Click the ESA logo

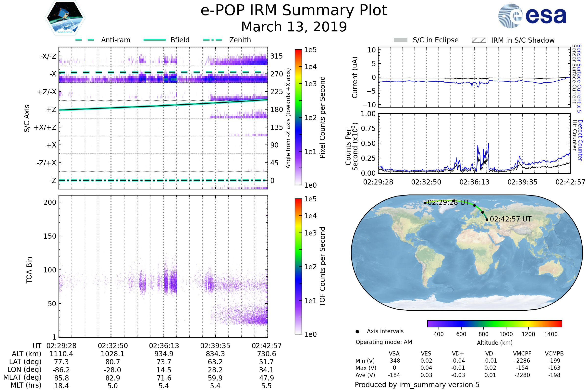coord(532,16)
